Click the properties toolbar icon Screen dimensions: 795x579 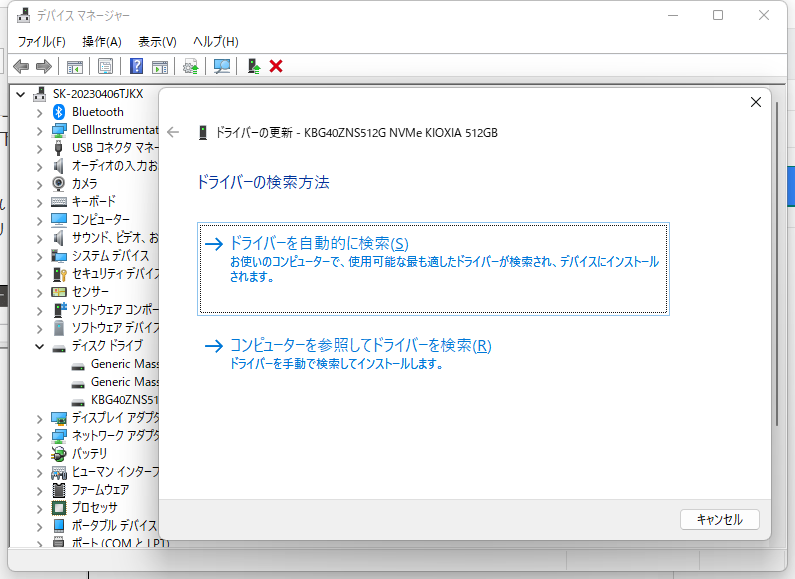pos(105,66)
